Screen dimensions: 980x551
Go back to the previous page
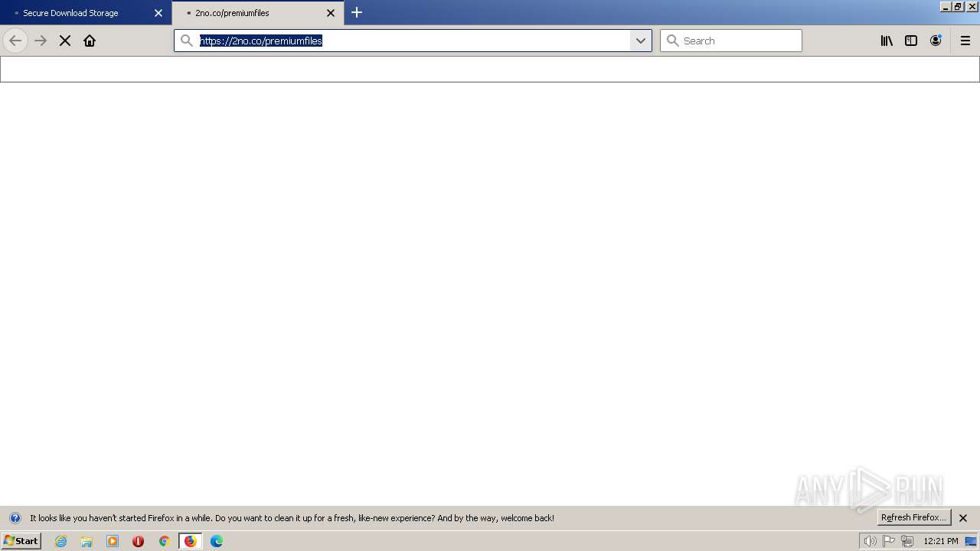click(15, 41)
